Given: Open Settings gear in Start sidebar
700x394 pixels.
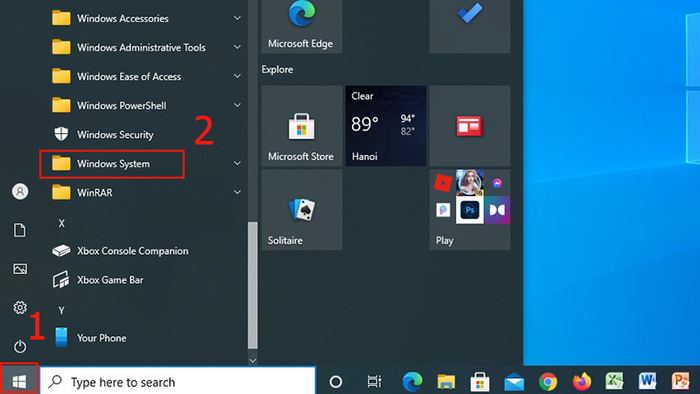Looking at the screenshot, I should 20,307.
